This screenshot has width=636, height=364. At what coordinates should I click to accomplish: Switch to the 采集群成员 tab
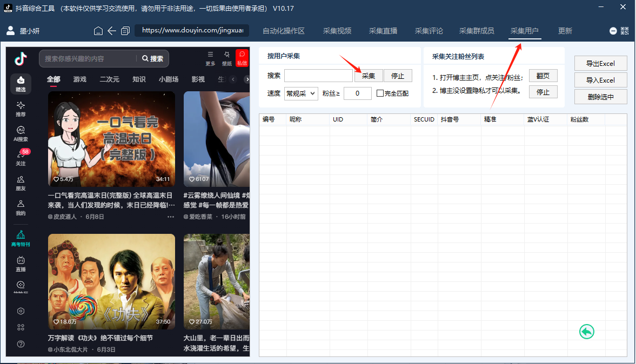[477, 31]
